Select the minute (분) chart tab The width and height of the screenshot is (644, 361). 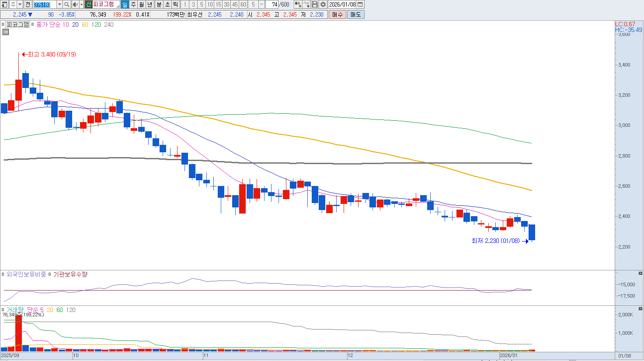(x=159, y=4)
